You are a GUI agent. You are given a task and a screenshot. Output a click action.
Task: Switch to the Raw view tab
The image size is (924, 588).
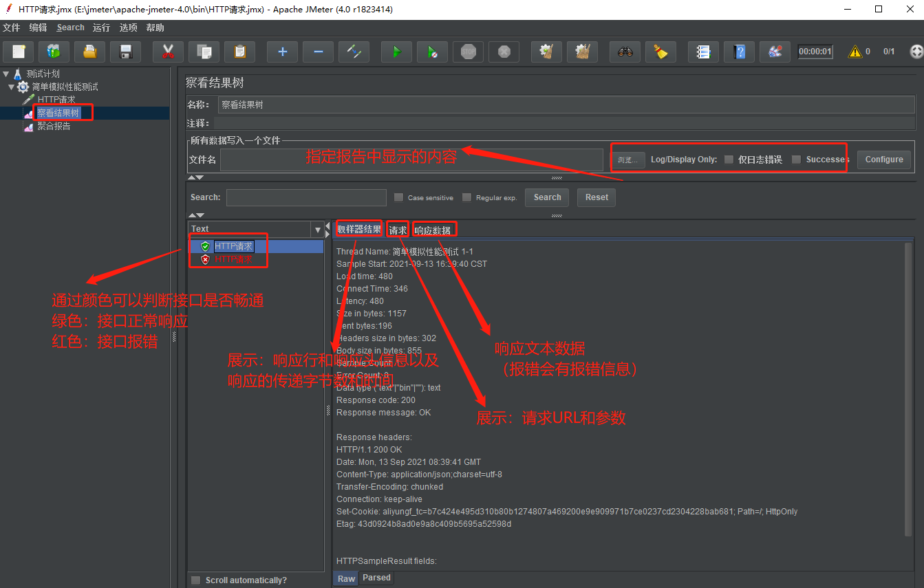[346, 578]
